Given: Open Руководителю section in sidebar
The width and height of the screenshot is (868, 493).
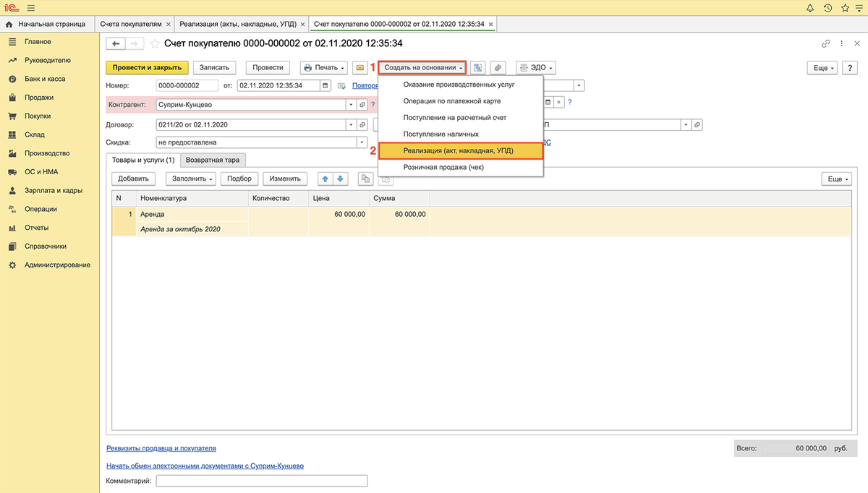Looking at the screenshot, I should point(47,60).
